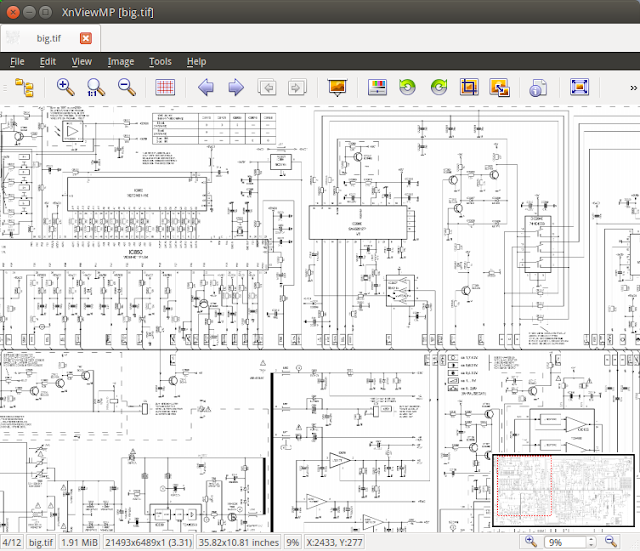Zoom in using the magnifier plus icon

65,87
